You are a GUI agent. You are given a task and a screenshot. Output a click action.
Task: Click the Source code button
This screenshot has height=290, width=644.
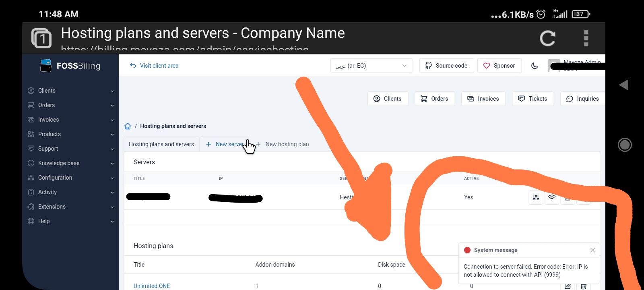click(446, 66)
